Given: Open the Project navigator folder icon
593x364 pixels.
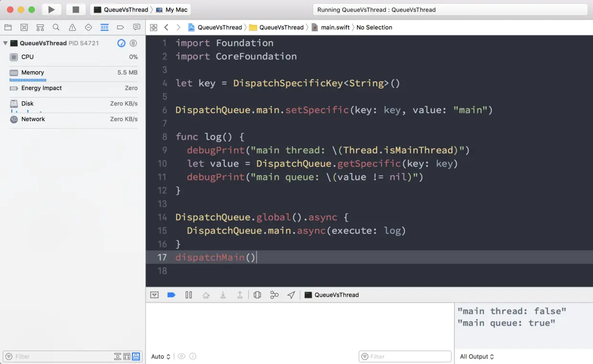Looking at the screenshot, I should [8, 27].
